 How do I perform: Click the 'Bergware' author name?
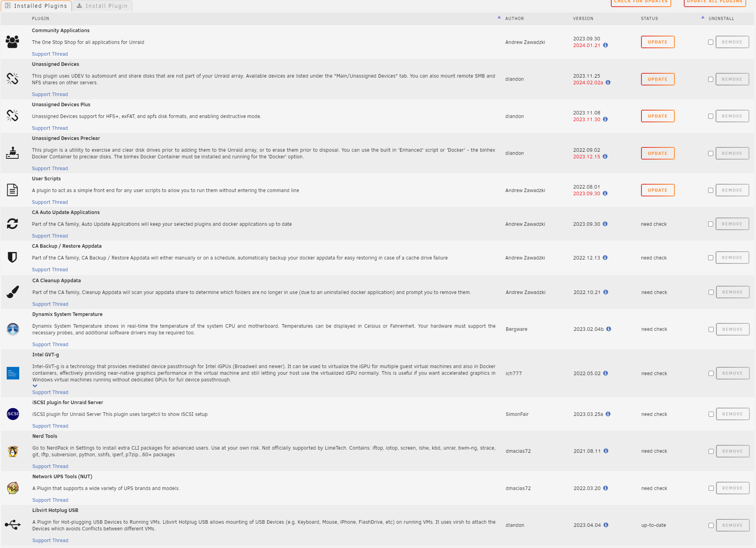(516, 329)
